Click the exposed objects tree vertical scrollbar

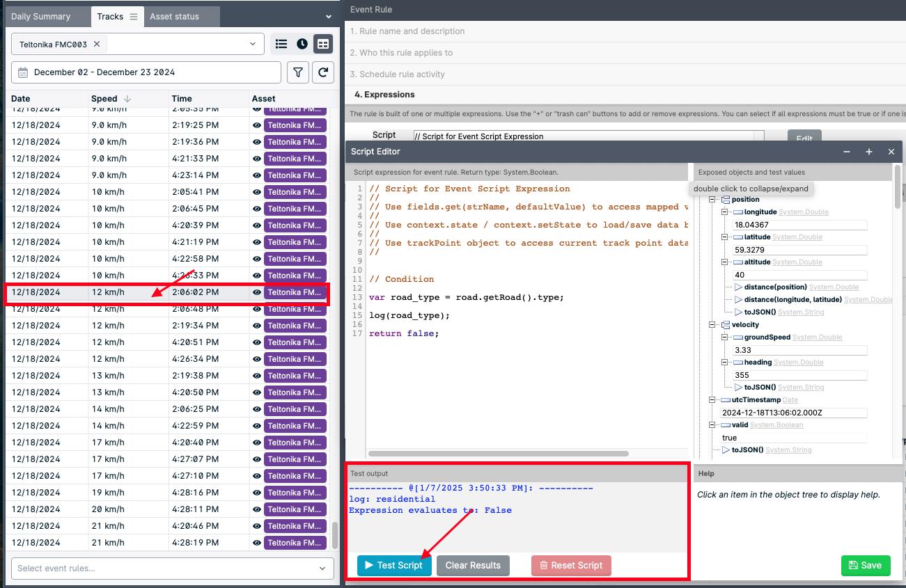[x=898, y=186]
